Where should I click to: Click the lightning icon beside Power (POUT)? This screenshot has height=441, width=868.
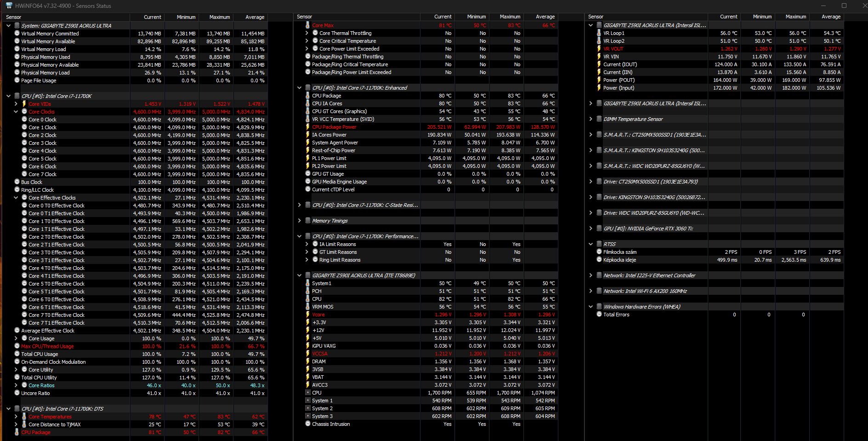coord(599,80)
